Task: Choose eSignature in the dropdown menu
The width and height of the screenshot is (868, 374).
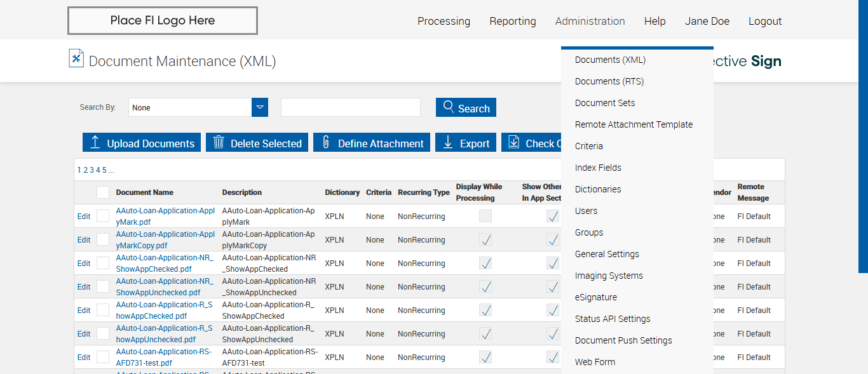Action: coord(596,297)
